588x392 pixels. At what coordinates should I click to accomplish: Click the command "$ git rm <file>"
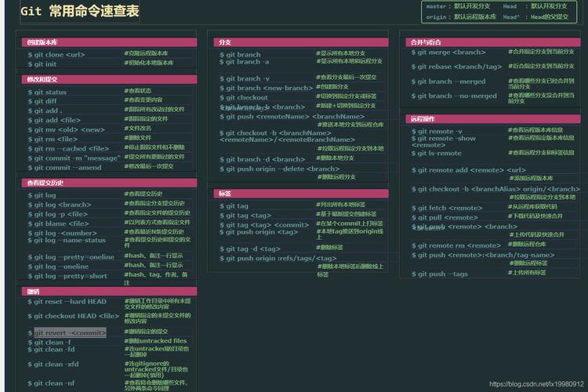[53, 140]
